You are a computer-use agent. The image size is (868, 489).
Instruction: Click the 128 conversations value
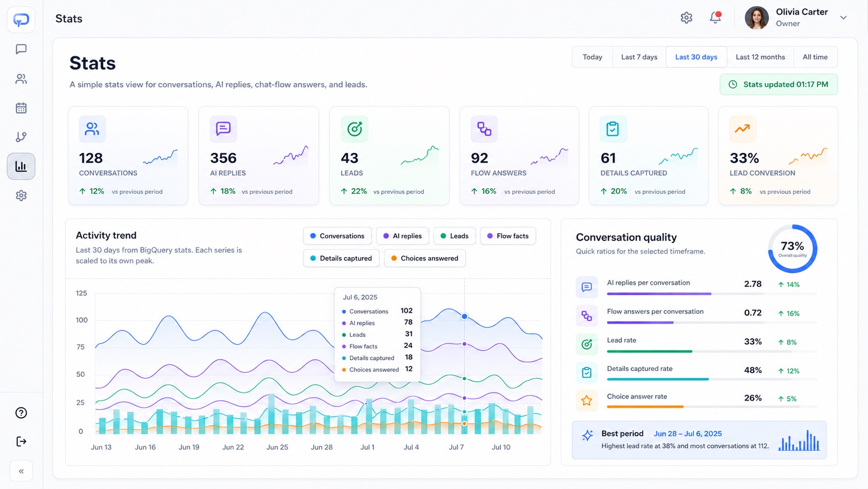coord(91,158)
